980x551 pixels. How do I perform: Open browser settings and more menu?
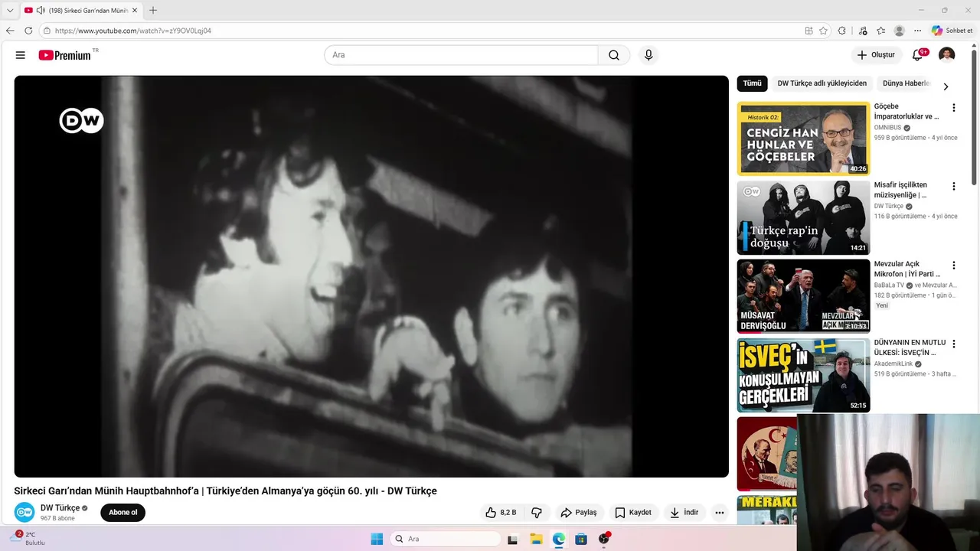click(917, 31)
